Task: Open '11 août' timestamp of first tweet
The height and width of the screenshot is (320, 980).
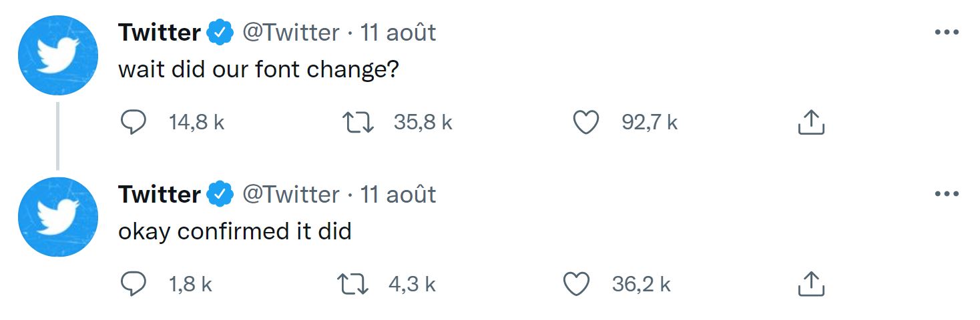Action: (399, 32)
